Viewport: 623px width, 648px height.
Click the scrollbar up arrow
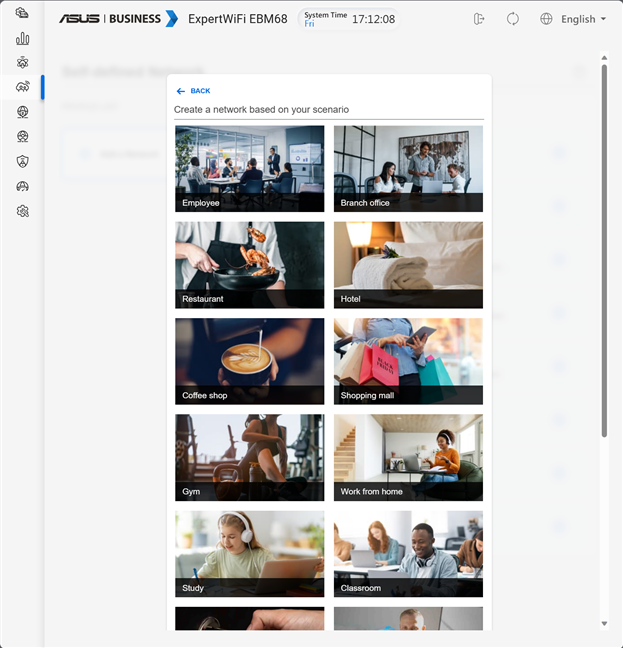[x=604, y=57]
